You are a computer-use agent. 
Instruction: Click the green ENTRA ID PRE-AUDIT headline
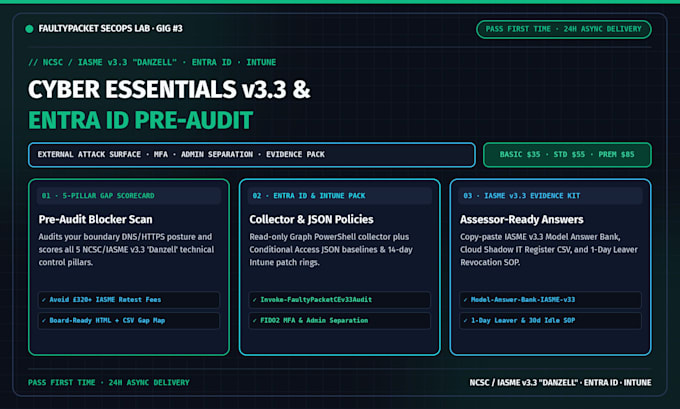point(141,120)
